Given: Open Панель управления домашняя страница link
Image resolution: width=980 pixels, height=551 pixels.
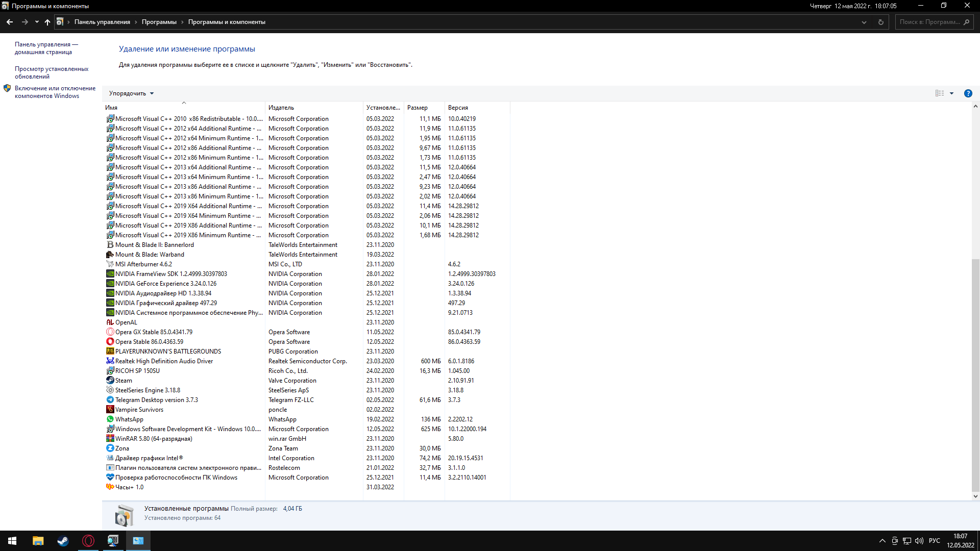Looking at the screenshot, I should (46, 48).
